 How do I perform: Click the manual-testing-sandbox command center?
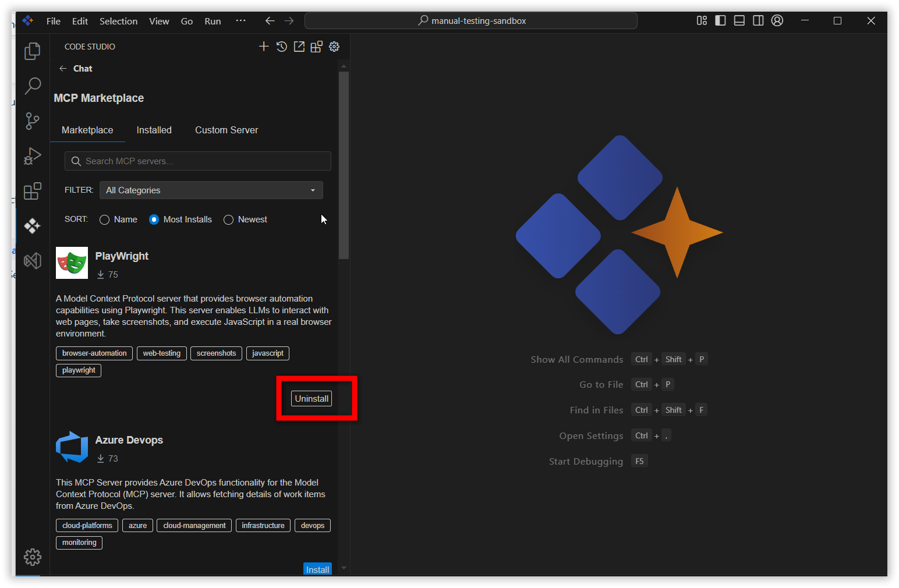pyautogui.click(x=471, y=21)
